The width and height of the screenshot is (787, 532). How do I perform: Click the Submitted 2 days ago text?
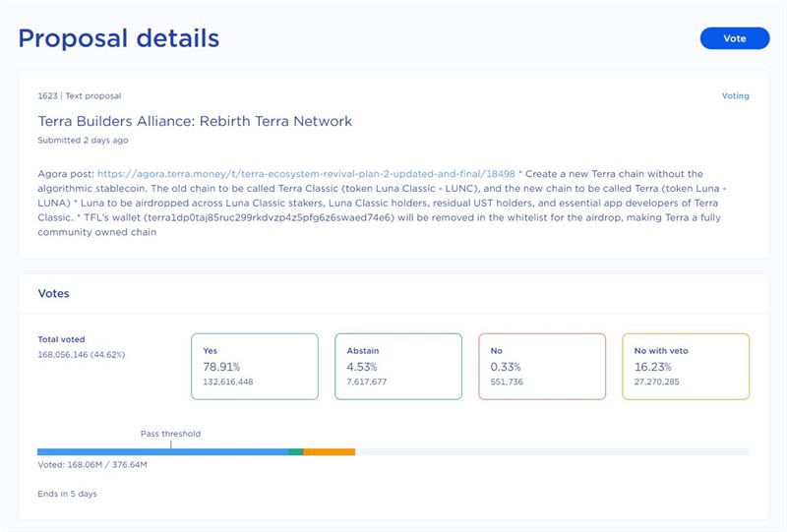[83, 140]
